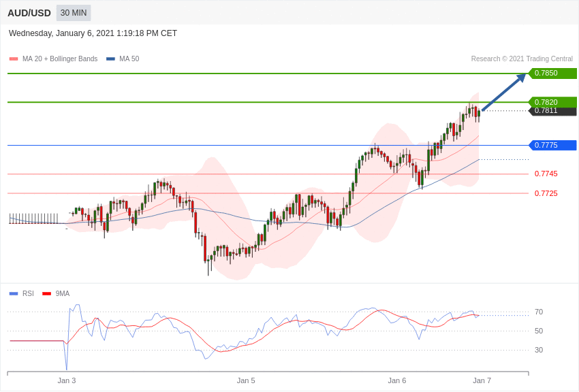Image resolution: width=579 pixels, height=392 pixels.
Task: Toggle the MA 20 + Bollinger Bands legend
Action: (54, 59)
